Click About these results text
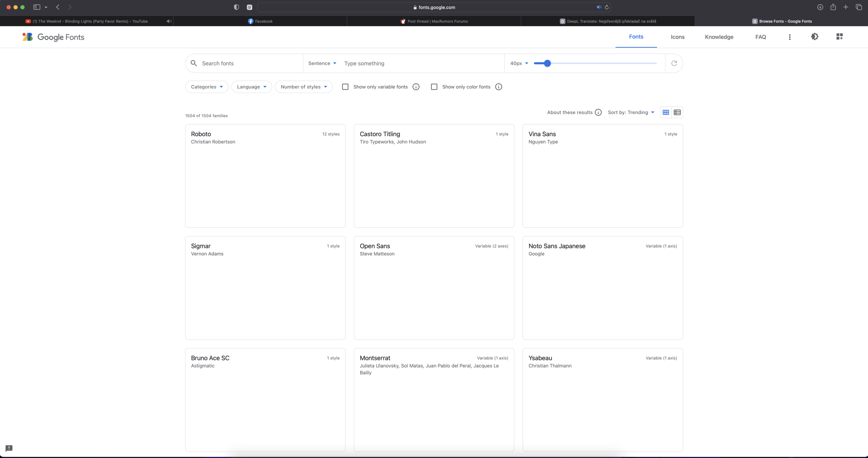Image resolution: width=868 pixels, height=458 pixels. [x=570, y=112]
